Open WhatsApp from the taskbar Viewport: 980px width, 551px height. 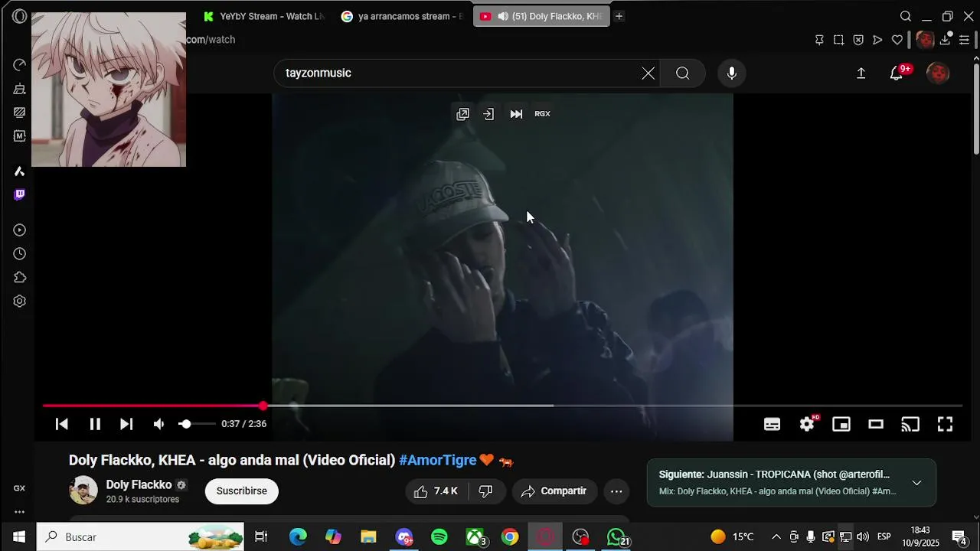point(616,537)
